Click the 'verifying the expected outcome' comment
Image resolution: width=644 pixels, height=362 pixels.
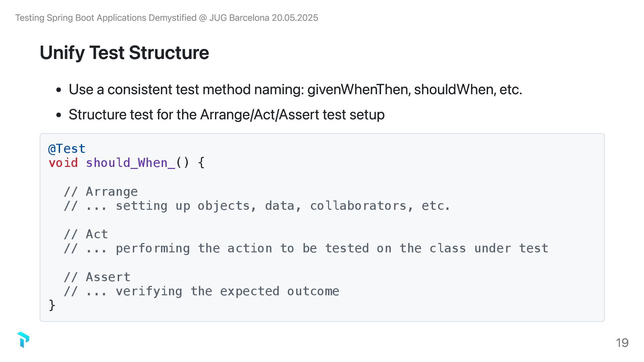point(201,291)
